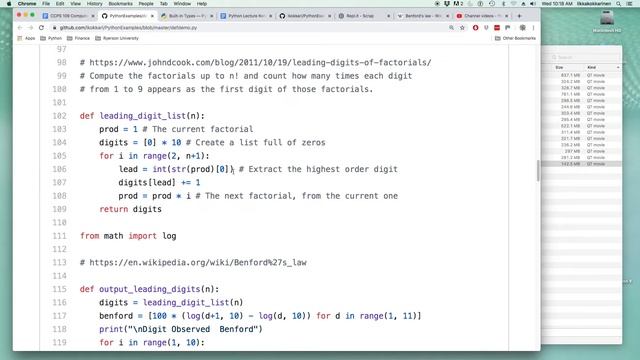The height and width of the screenshot is (360, 640).
Task: Click the github.com address bar URL
Action: coord(128,28)
